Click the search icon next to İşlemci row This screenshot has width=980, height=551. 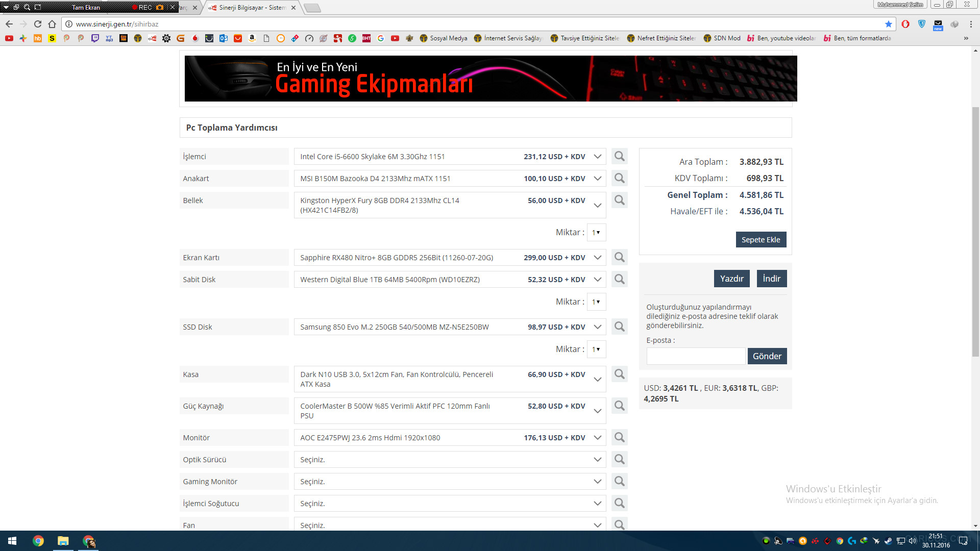(x=619, y=156)
